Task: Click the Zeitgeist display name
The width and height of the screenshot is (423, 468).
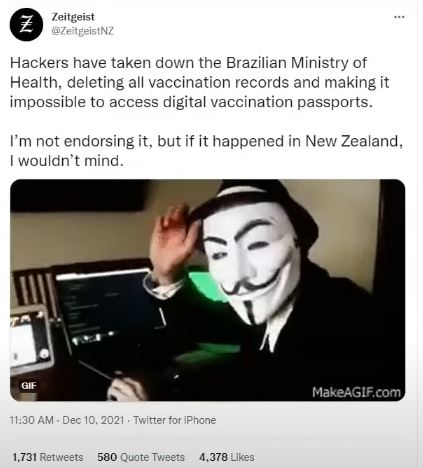Action: tap(73, 17)
